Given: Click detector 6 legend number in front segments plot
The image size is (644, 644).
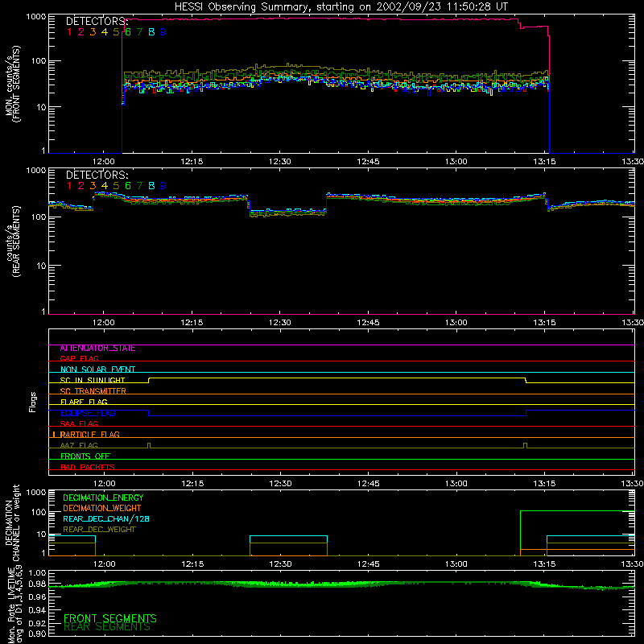Looking at the screenshot, I should [128, 31].
